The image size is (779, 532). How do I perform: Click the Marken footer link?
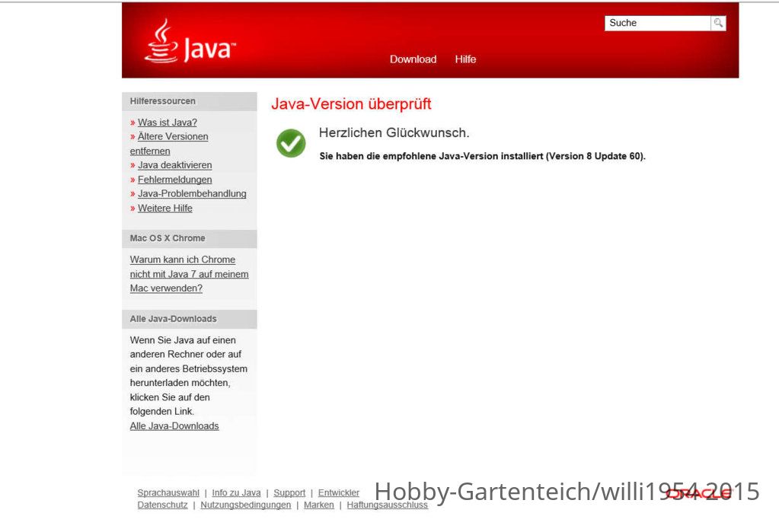[319, 505]
